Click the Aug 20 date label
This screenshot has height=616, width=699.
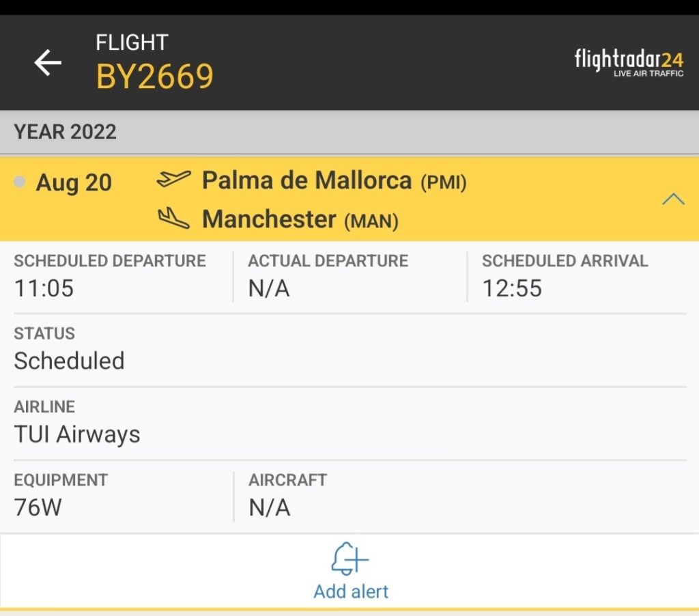click(74, 183)
